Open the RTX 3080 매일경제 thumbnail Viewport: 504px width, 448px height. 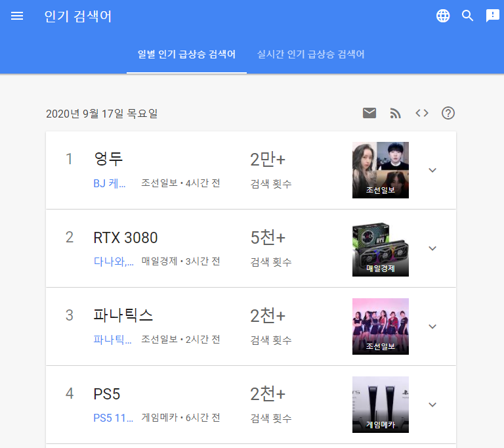pyautogui.click(x=381, y=248)
